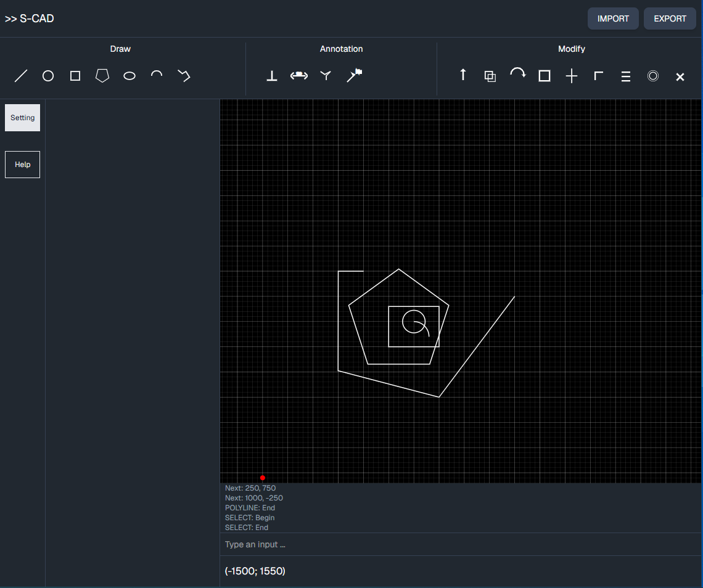Open the Help panel
Screen dimensions: 703x588
pyautogui.click(x=22, y=165)
